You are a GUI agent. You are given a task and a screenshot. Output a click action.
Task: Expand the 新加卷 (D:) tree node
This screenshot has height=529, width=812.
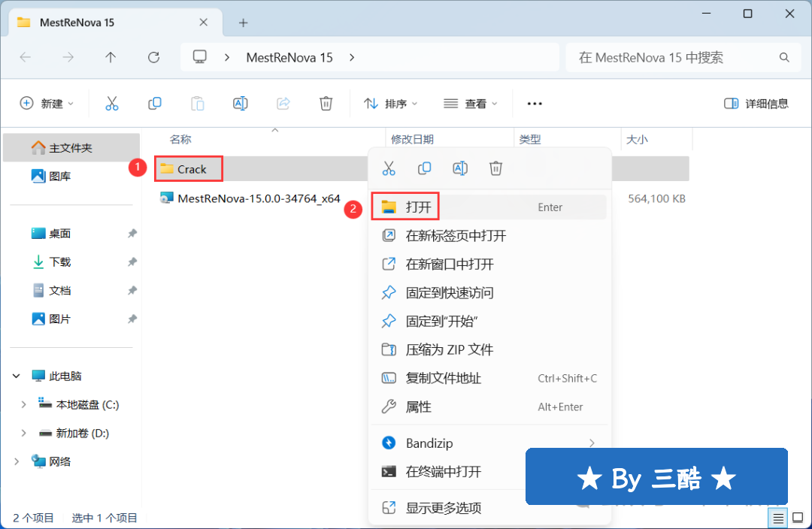pos(23,434)
